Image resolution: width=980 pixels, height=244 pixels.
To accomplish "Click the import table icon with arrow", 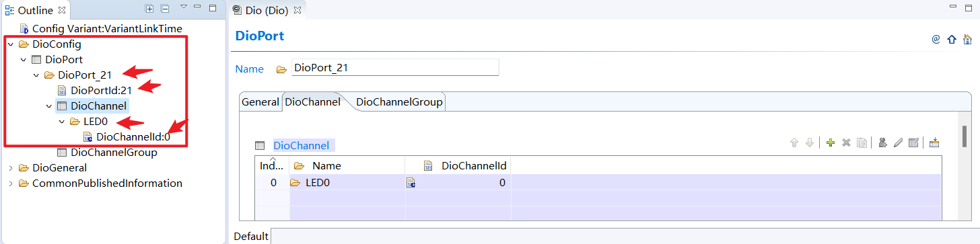I will [x=934, y=143].
